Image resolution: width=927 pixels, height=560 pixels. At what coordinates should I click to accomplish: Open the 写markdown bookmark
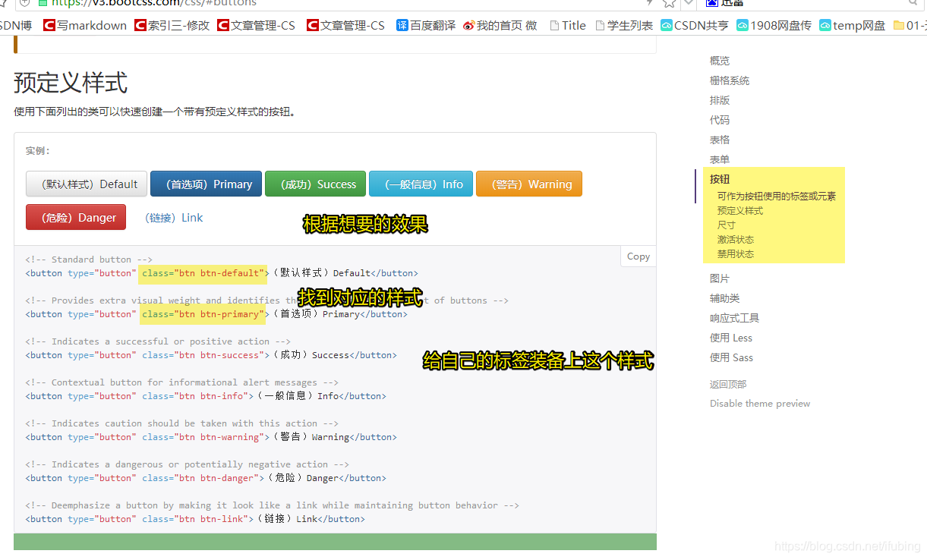85,25
